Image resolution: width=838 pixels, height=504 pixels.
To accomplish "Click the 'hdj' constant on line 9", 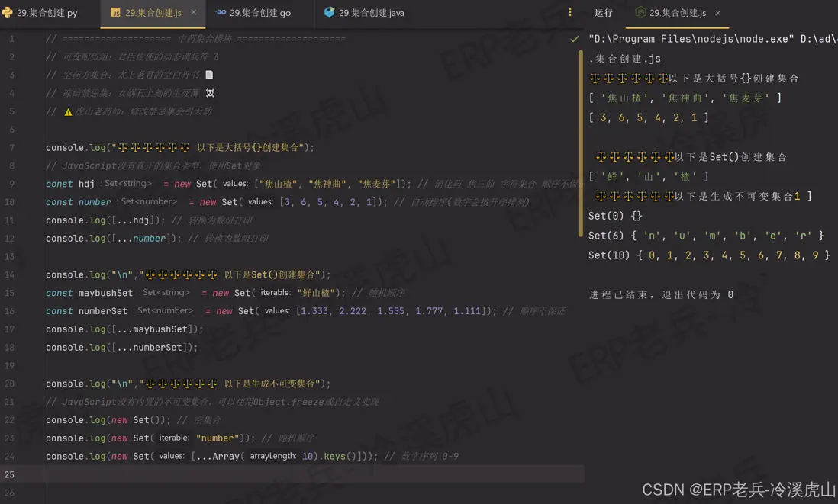I will pyautogui.click(x=86, y=184).
